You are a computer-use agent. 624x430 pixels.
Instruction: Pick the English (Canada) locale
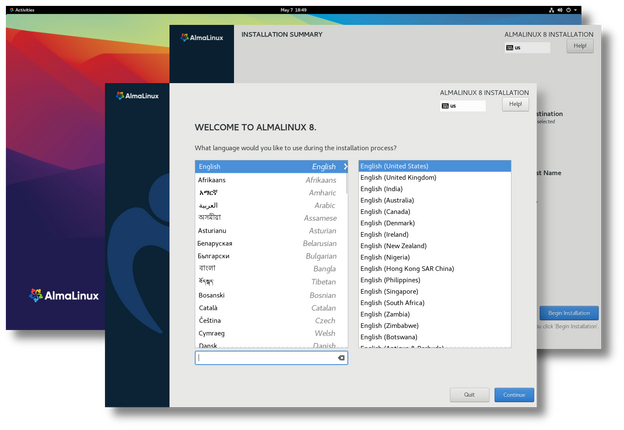click(386, 211)
